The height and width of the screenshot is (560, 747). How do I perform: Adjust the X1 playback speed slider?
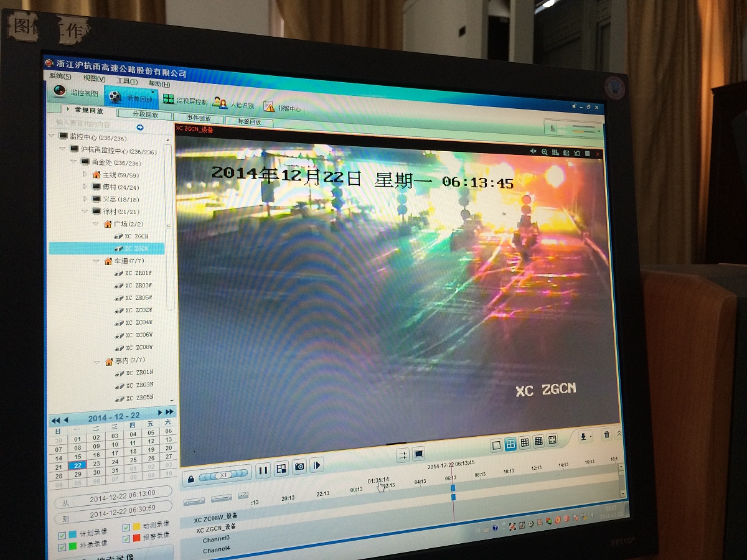(224, 475)
